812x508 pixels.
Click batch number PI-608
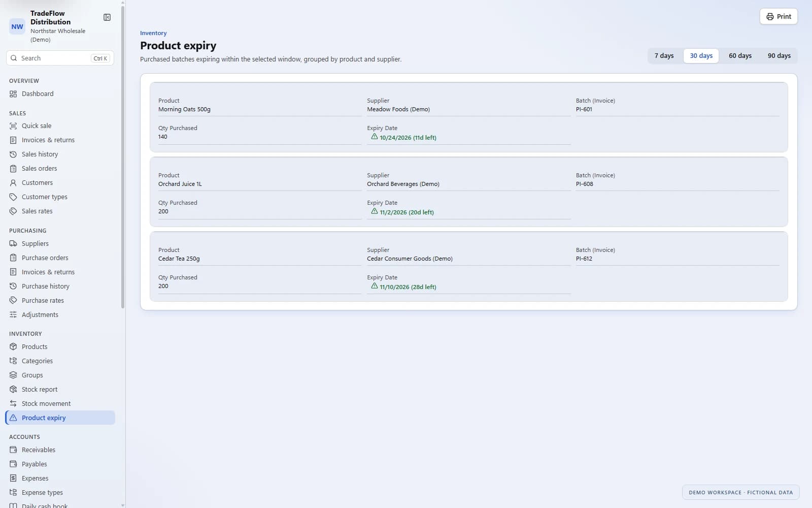[585, 184]
